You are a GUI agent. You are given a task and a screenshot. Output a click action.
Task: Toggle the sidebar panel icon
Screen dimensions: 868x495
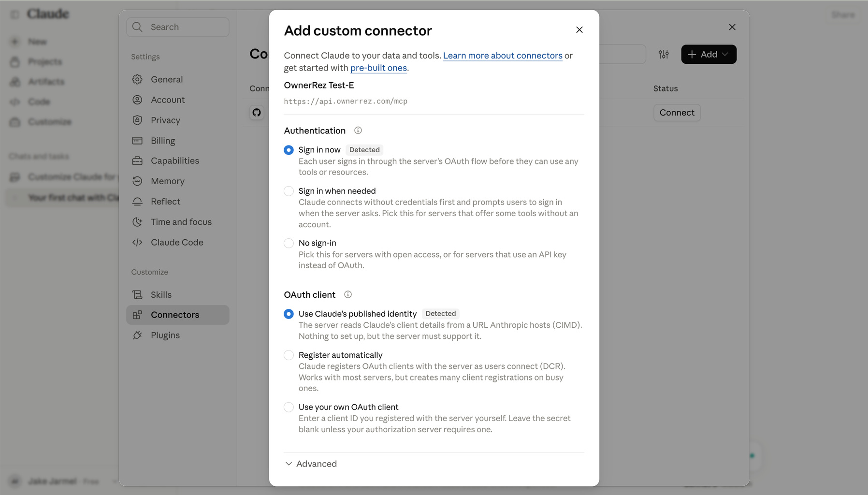click(x=15, y=15)
